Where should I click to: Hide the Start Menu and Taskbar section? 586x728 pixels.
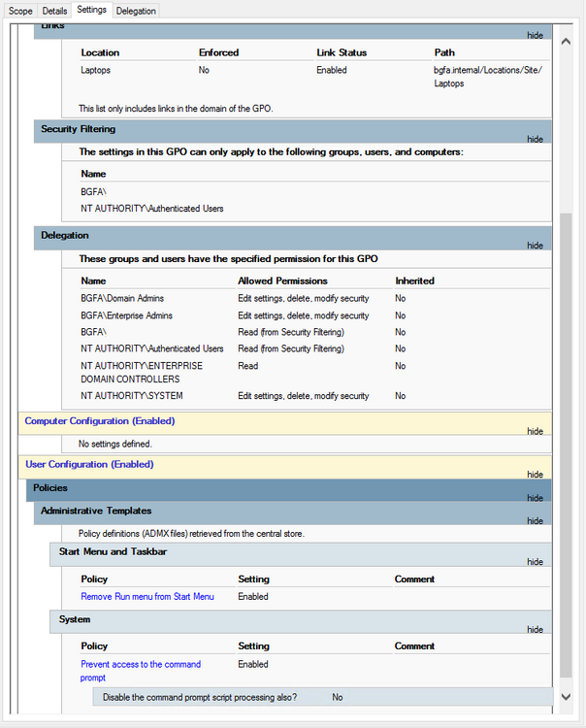[535, 562]
